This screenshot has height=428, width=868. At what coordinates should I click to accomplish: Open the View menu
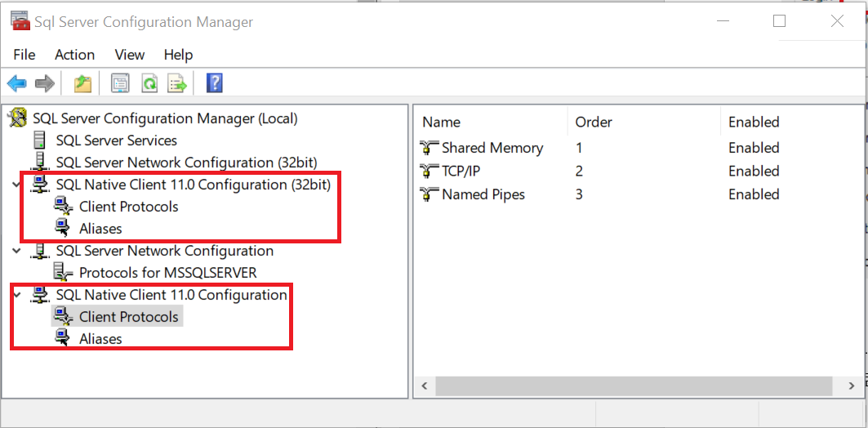130,55
